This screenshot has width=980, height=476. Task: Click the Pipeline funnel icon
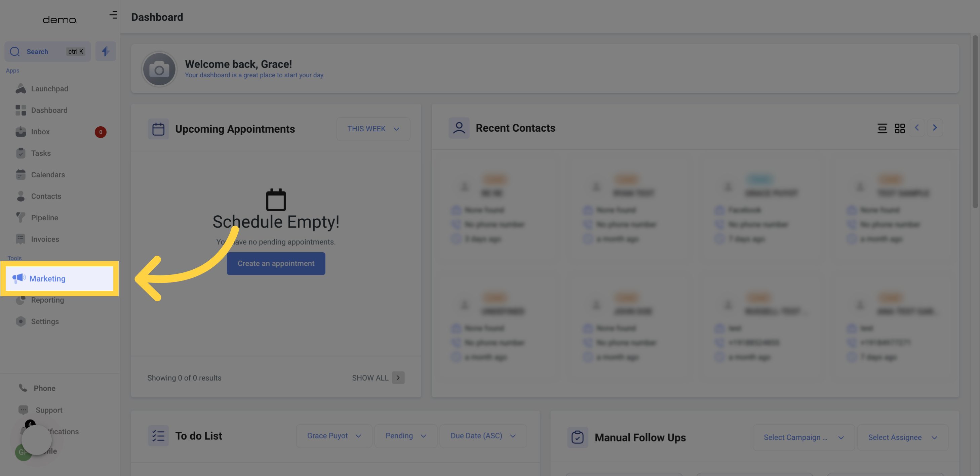[x=21, y=217]
